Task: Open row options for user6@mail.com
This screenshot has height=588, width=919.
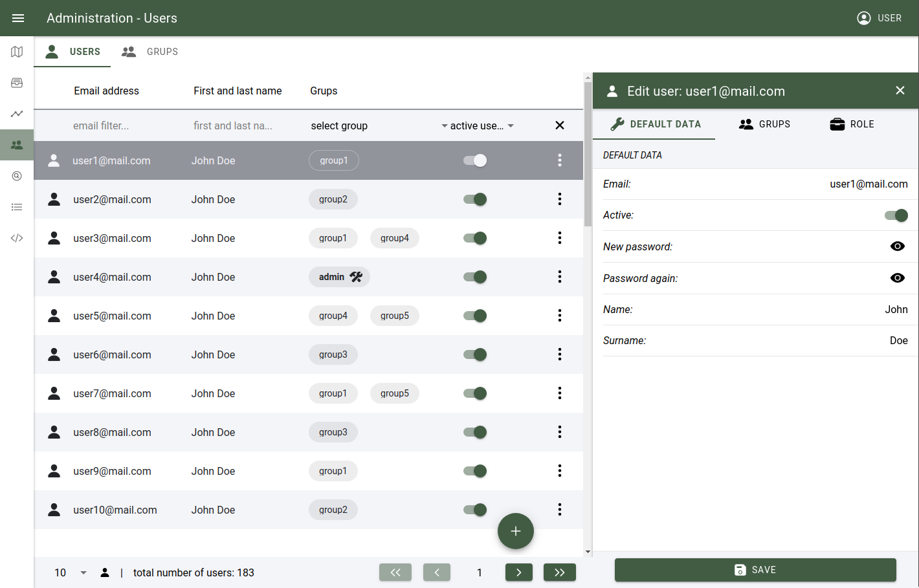Action: (x=560, y=354)
